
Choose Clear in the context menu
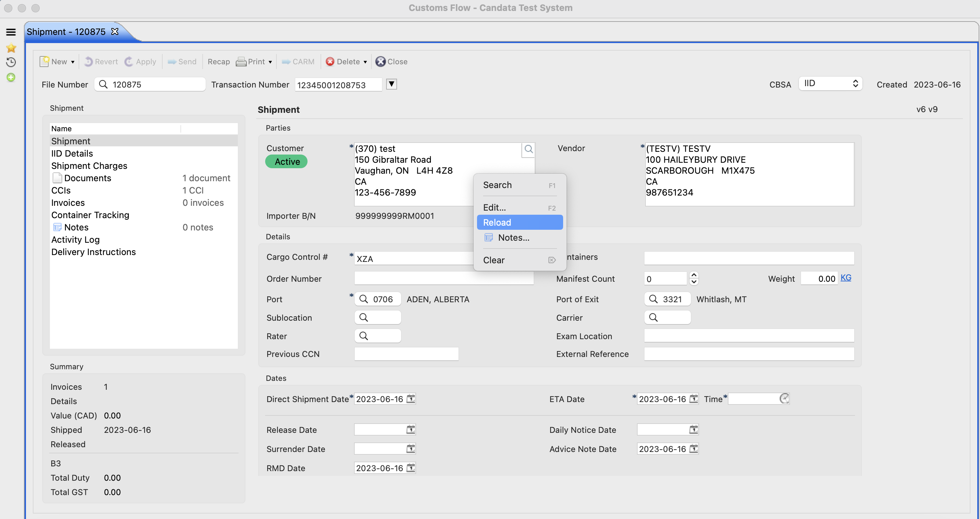click(x=520, y=260)
